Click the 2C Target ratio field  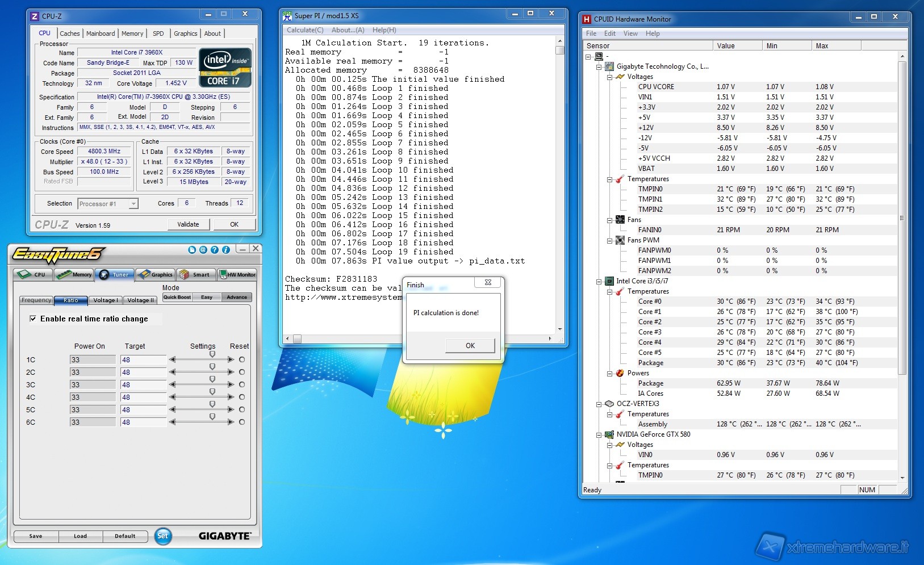(142, 373)
